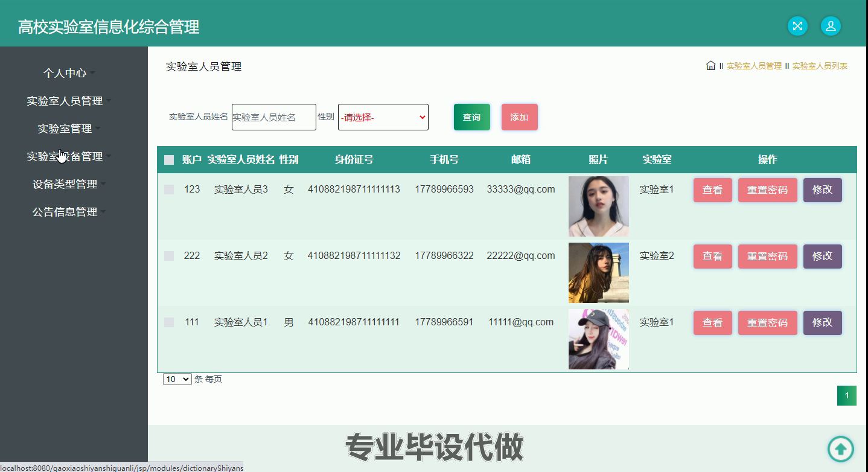Click the 高校实验室信息化综合管理 title

point(109,27)
